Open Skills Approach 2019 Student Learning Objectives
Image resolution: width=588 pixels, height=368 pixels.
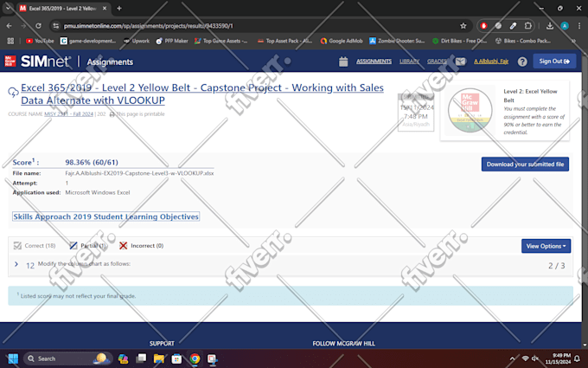tap(105, 216)
